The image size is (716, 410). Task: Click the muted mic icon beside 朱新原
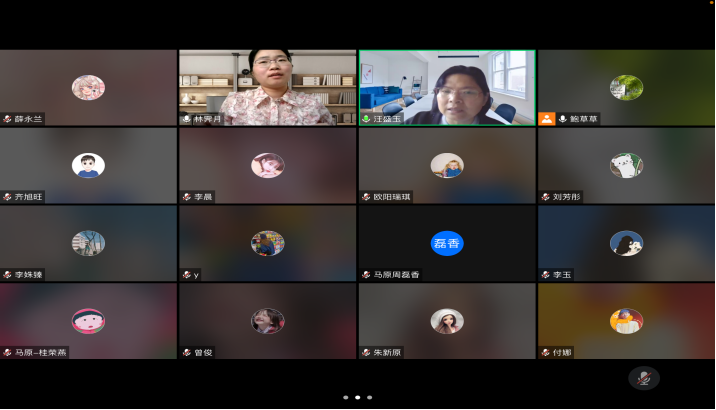coord(367,352)
